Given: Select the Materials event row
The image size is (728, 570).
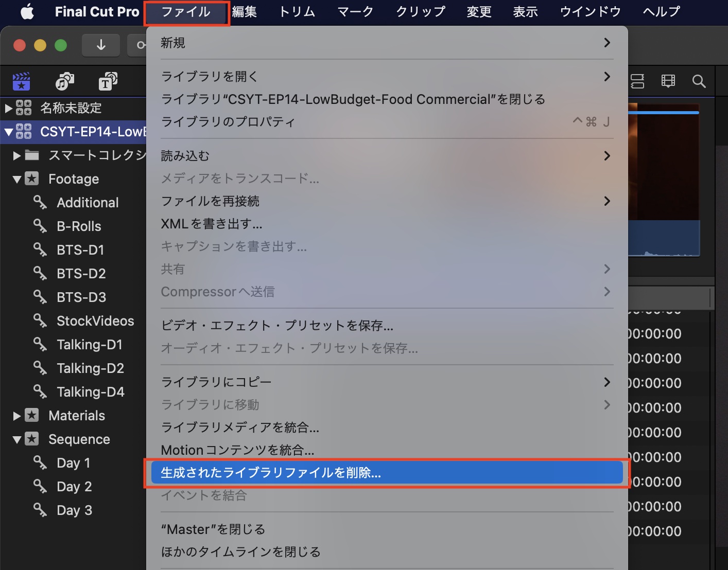Looking at the screenshot, I should coord(73,416).
